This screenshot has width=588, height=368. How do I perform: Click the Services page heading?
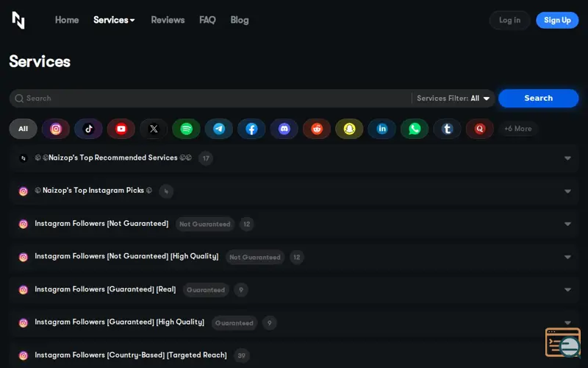tap(40, 62)
